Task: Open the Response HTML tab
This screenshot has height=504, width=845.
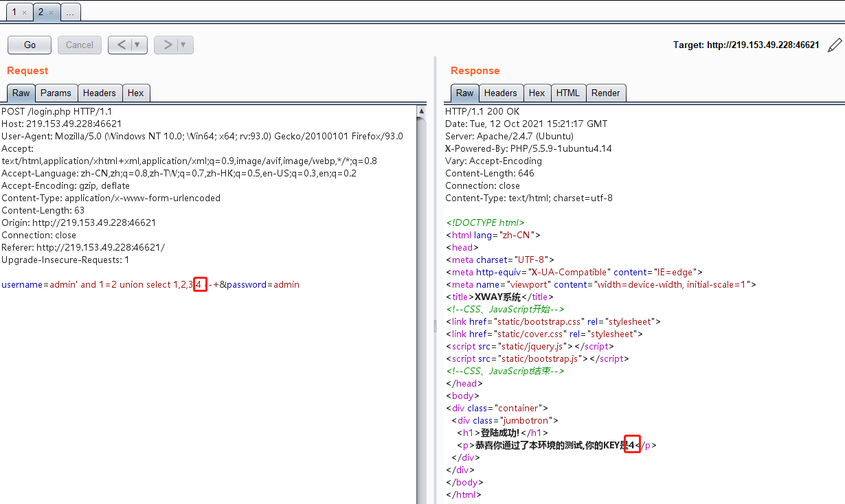Action: click(568, 93)
